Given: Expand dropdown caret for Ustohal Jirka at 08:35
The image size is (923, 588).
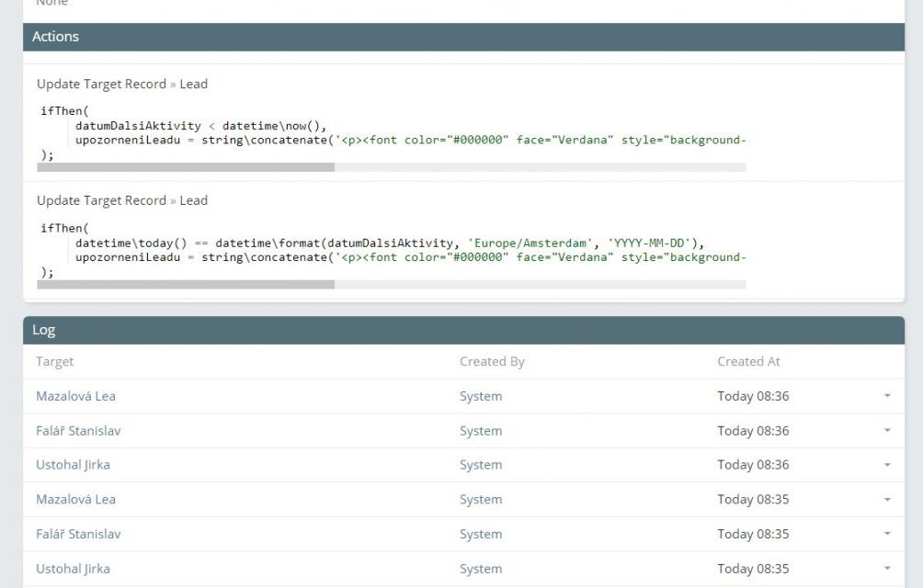Looking at the screenshot, I should point(887,569).
